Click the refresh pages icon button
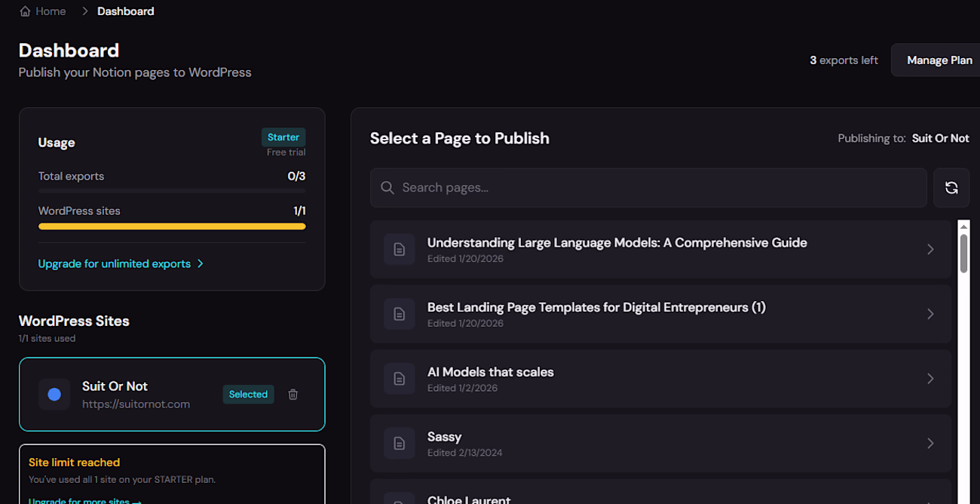 (951, 188)
